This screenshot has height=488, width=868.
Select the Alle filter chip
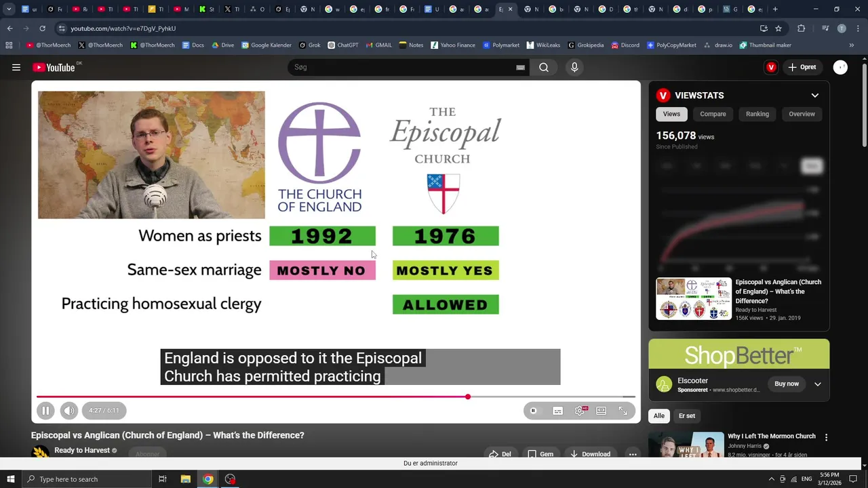(x=659, y=415)
